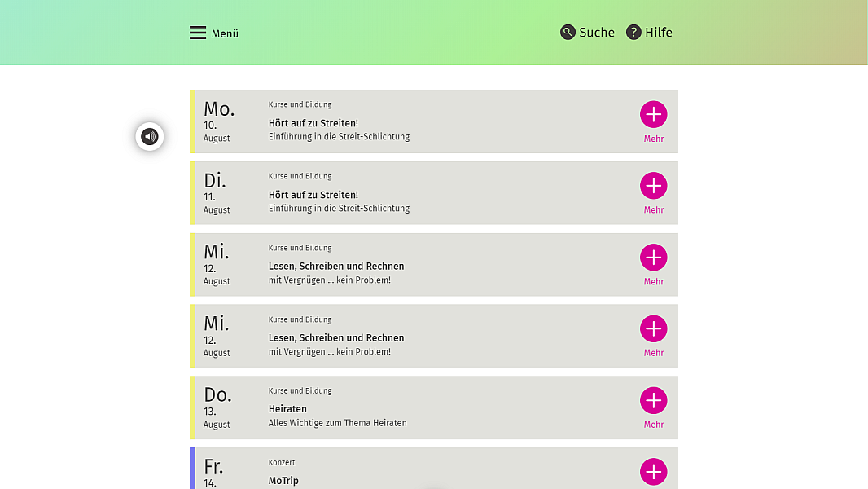
Task: Click the Suche magnifier icon
Action: 568,32
